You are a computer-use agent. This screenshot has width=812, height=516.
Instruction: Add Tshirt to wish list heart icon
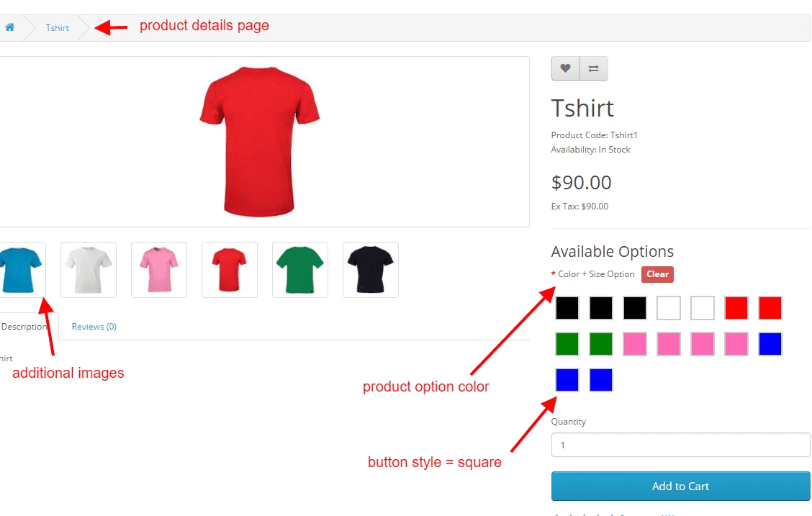click(x=566, y=68)
